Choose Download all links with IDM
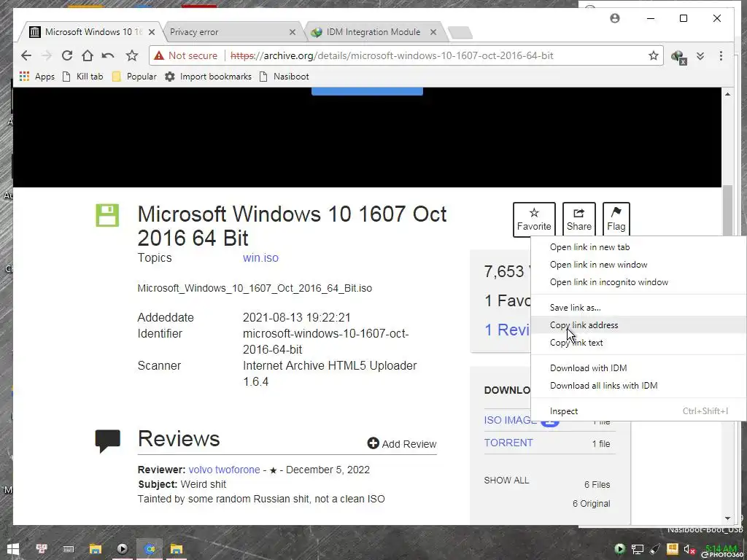The image size is (747, 560). pos(638,386)
